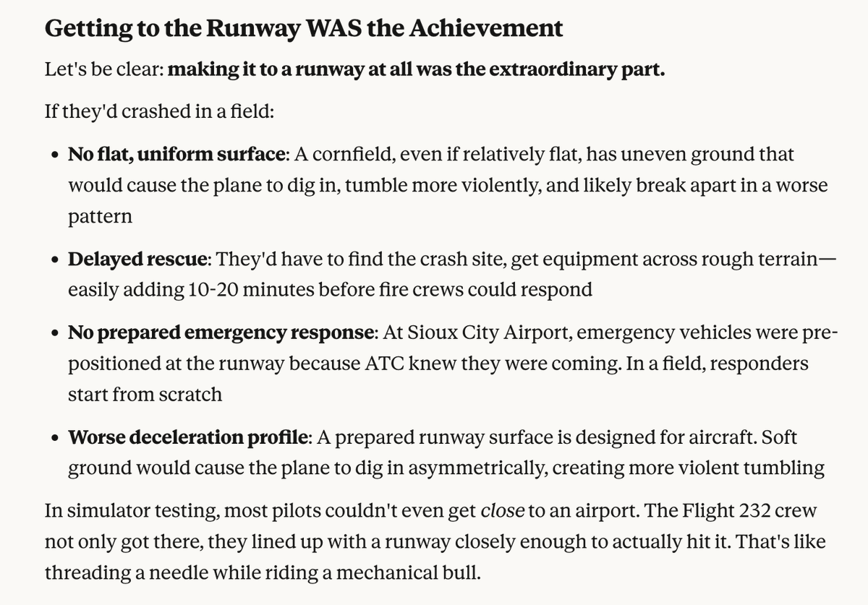Click the words "Let's be clear:"
868x605 pixels.
tap(104, 72)
